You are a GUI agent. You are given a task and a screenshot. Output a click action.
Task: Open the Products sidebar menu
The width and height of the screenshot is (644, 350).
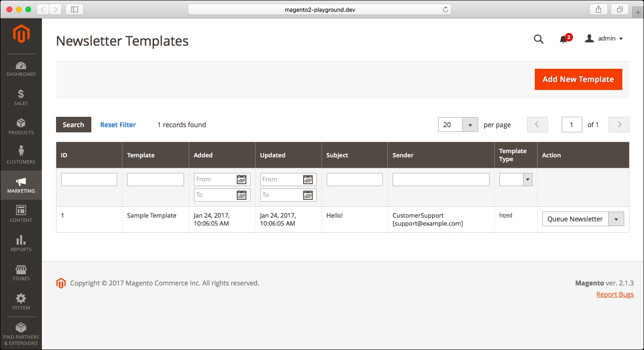(21, 127)
